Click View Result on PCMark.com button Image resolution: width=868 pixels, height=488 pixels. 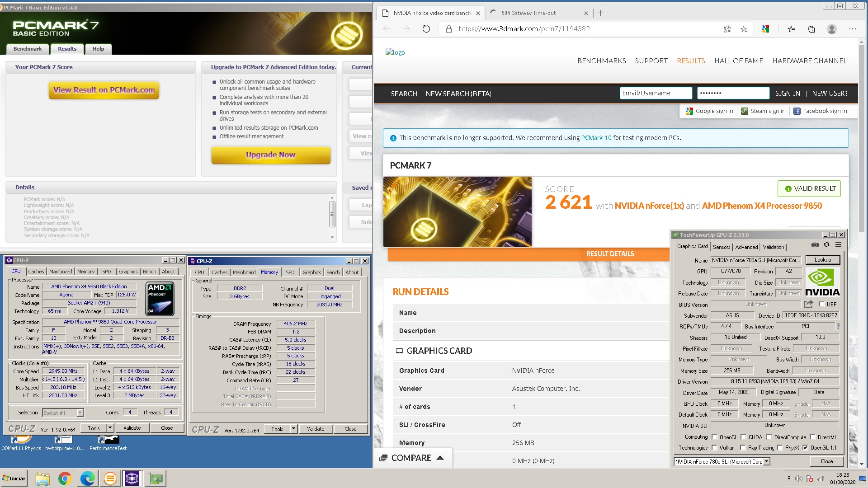tap(104, 90)
